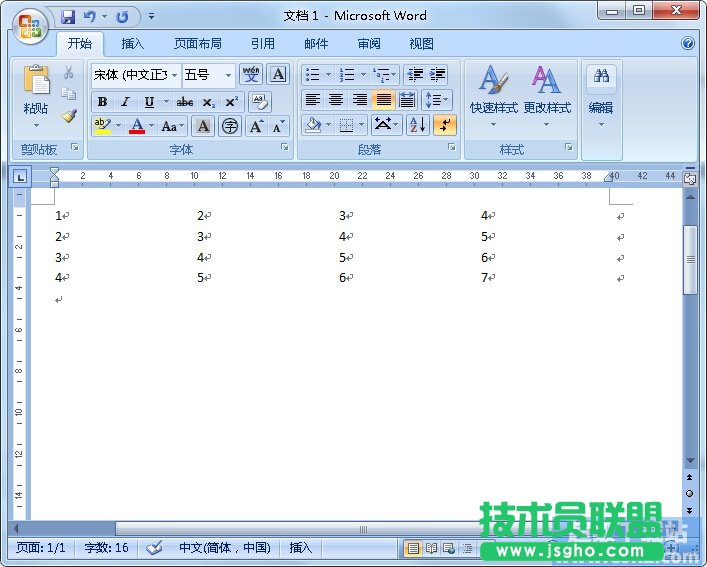Click the Cut scissors icon
The image size is (707, 567).
[x=69, y=73]
